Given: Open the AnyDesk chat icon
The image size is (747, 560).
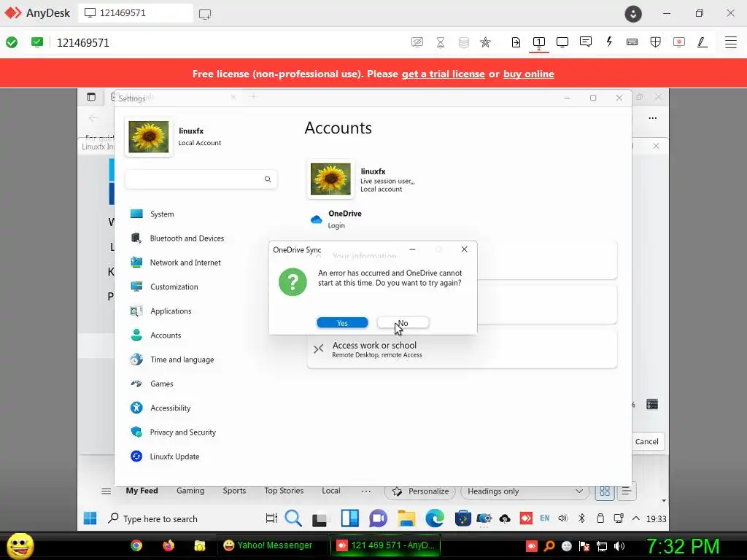Looking at the screenshot, I should 586,42.
